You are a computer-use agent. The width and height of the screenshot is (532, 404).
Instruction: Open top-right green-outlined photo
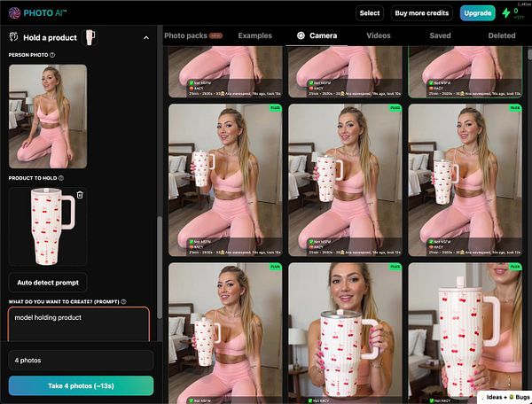point(465,72)
